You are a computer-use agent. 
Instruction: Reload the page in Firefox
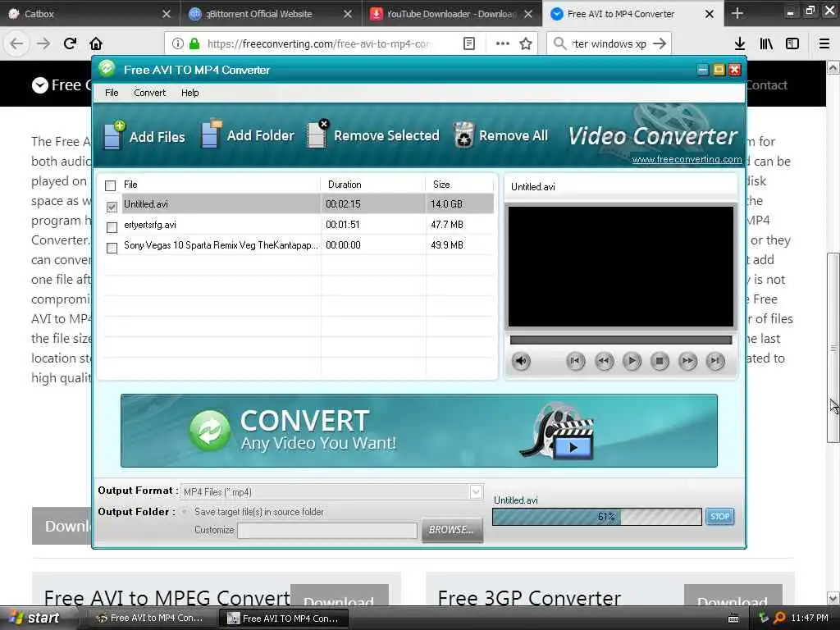(70, 43)
